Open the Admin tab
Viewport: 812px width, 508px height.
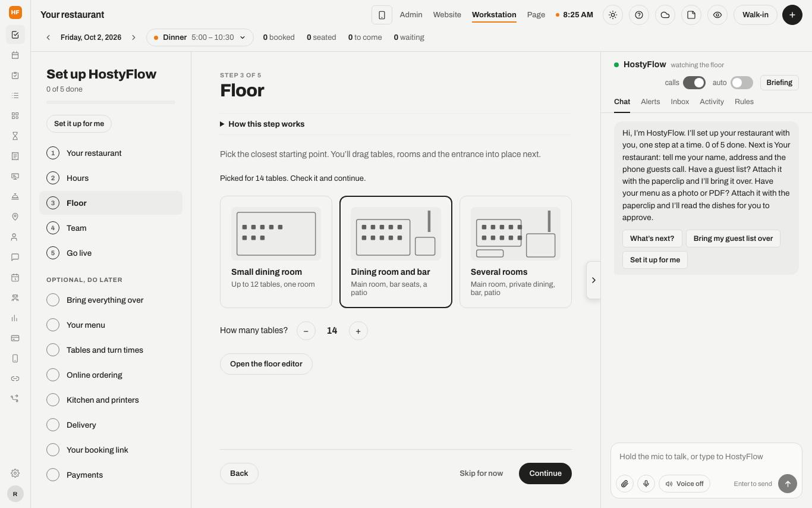pyautogui.click(x=411, y=15)
